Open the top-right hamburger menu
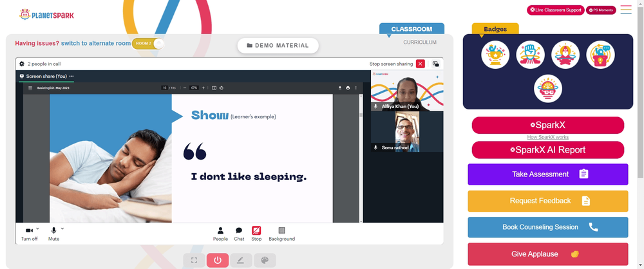Image resolution: width=644 pixels, height=269 pixels. pyautogui.click(x=626, y=10)
